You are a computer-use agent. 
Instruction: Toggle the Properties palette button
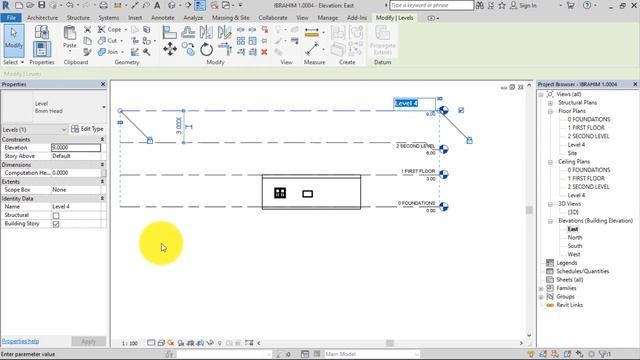click(x=42, y=49)
